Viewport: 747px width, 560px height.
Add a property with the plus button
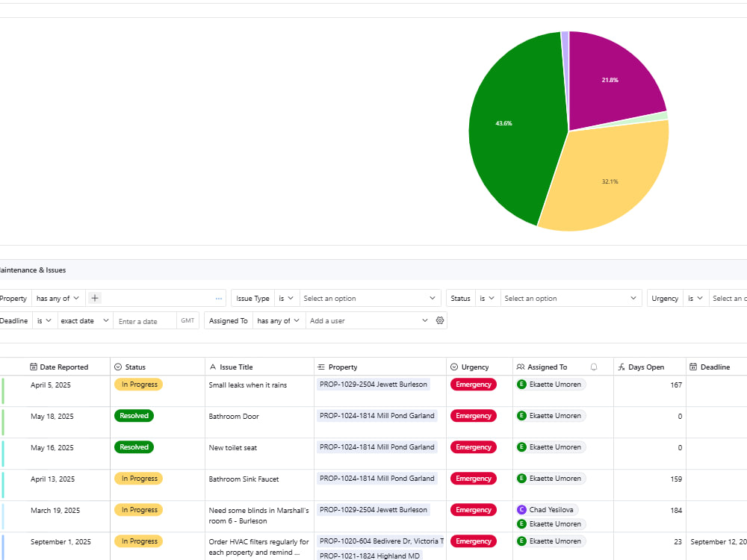(x=95, y=298)
